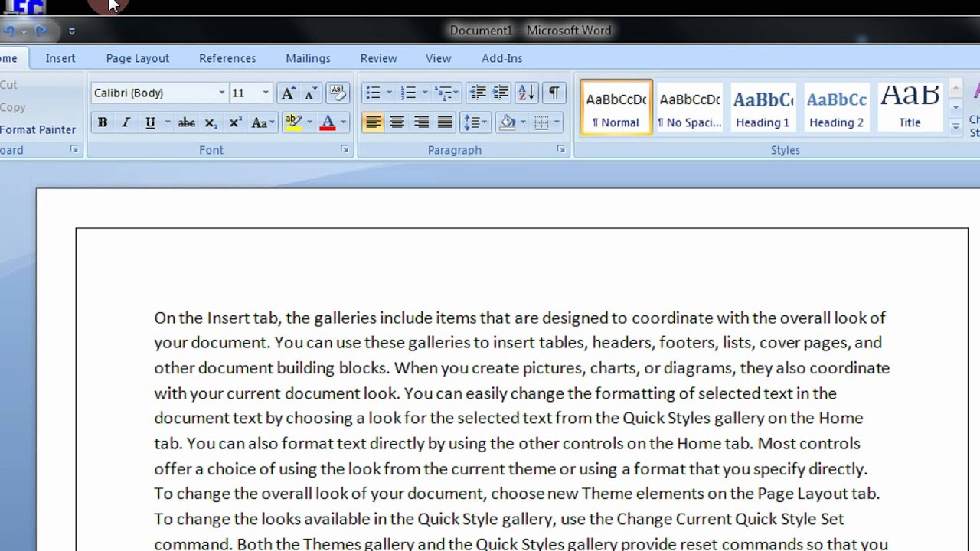Apply the Title style
Screen dimensions: 980x551
click(910, 108)
